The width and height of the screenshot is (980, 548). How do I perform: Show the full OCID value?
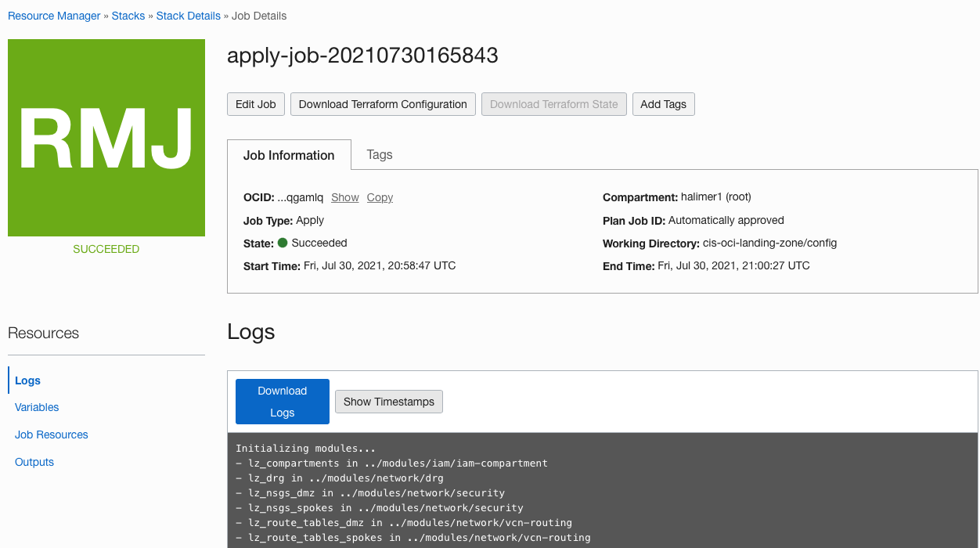(x=344, y=197)
